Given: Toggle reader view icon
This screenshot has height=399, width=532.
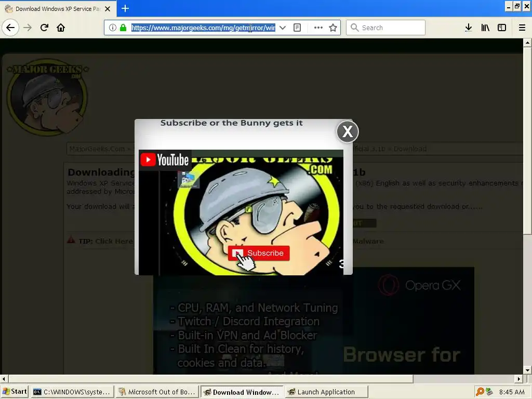Looking at the screenshot, I should click(297, 28).
